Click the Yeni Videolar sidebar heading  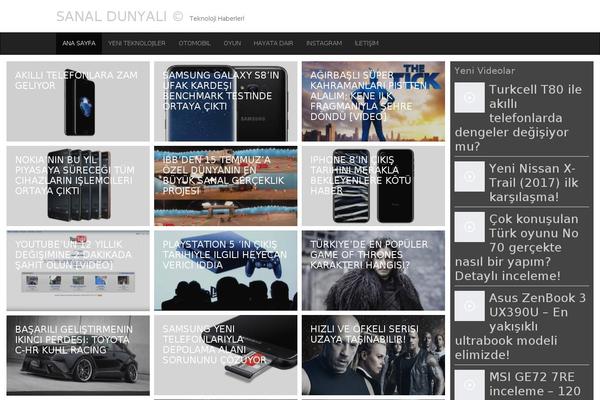coord(484,71)
